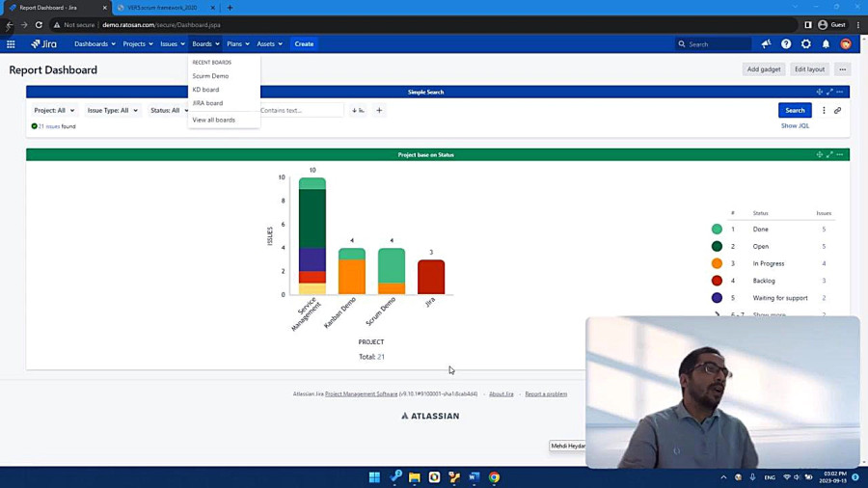This screenshot has width=868, height=488.
Task: Expand the Project: All filter dropdown
Action: (x=54, y=111)
